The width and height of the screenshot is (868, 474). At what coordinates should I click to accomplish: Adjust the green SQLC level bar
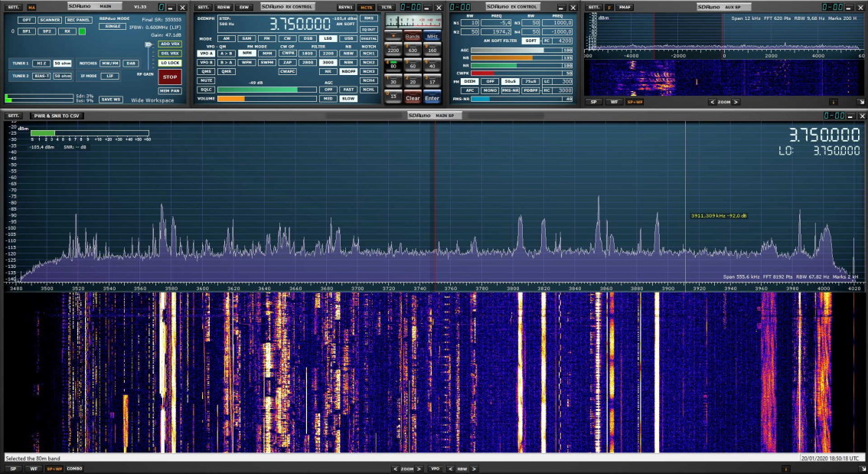point(267,90)
